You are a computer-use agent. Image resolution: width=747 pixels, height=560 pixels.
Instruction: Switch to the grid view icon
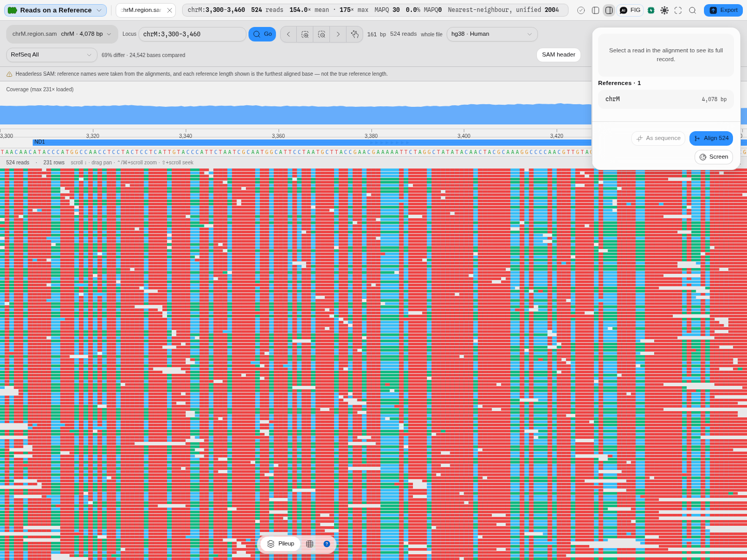pos(310,544)
